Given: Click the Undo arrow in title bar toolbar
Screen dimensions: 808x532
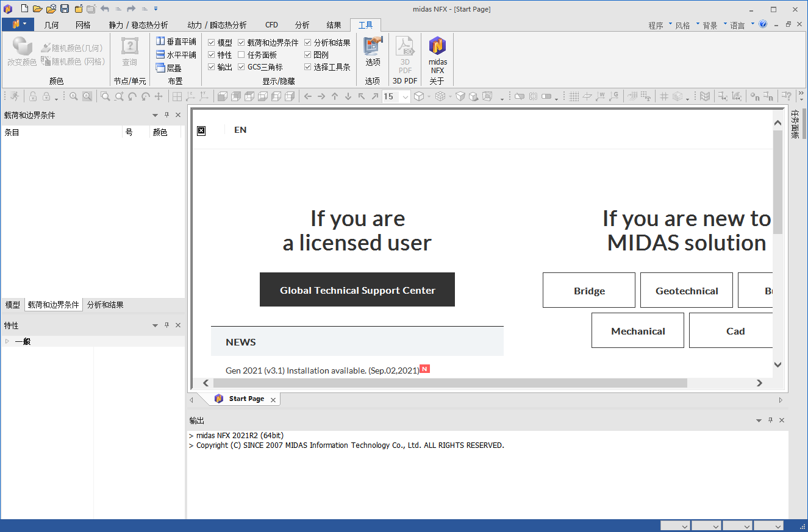Looking at the screenshot, I should click(105, 9).
